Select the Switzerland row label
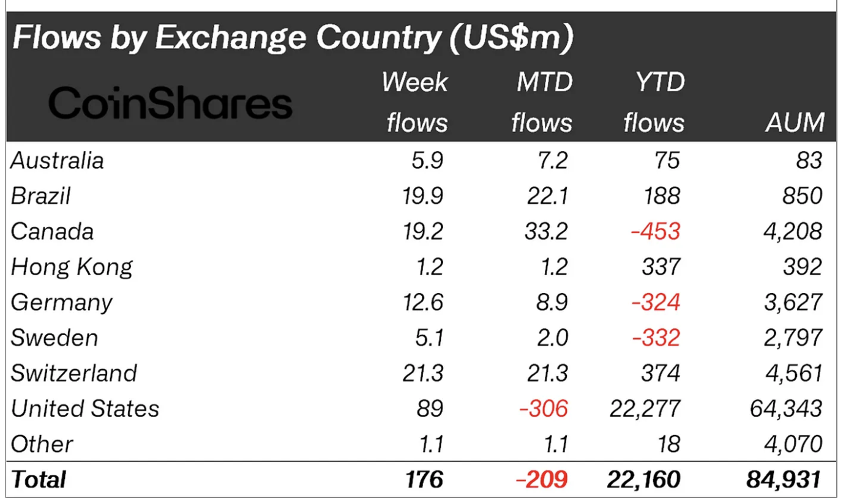This screenshot has width=846, height=504. (x=74, y=373)
